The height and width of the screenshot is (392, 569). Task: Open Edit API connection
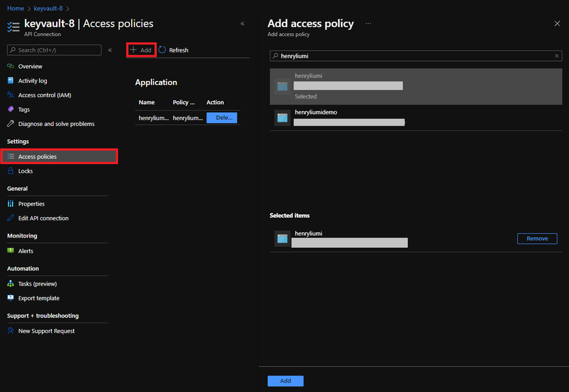(x=43, y=218)
